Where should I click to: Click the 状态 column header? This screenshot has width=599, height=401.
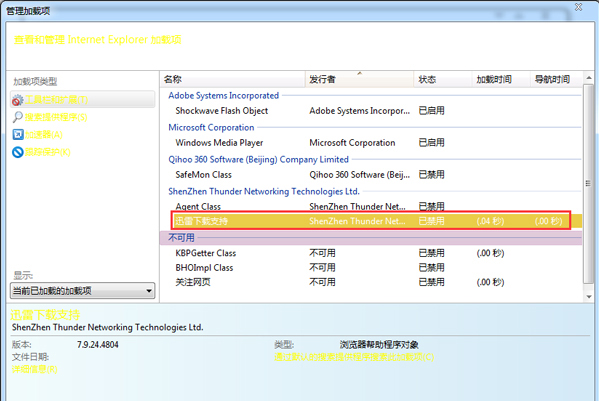point(443,79)
